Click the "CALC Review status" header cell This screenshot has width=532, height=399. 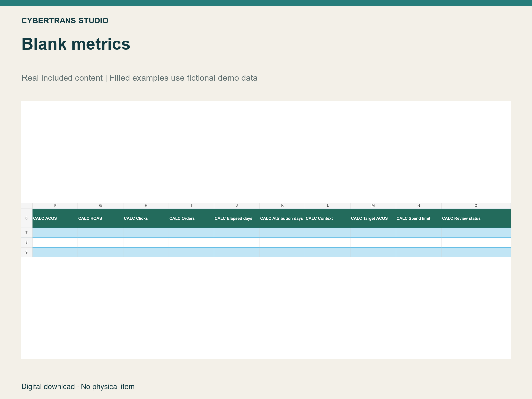tap(476, 218)
